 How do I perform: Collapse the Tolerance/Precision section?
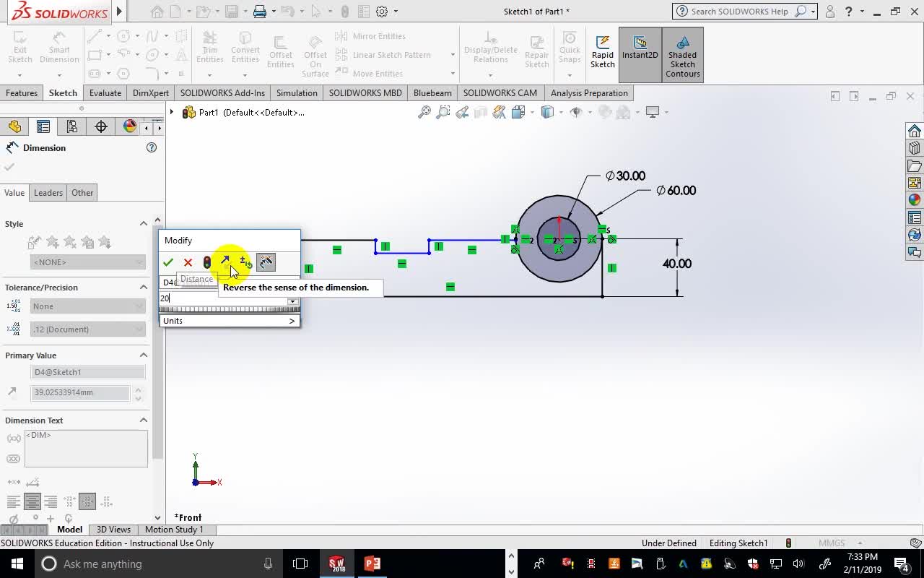point(143,288)
